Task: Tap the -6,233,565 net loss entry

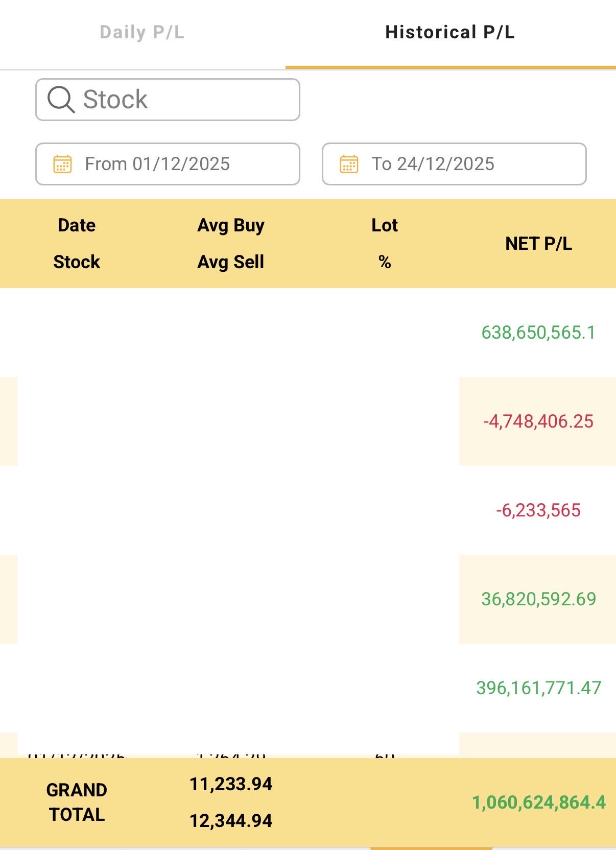Action: pos(538,510)
